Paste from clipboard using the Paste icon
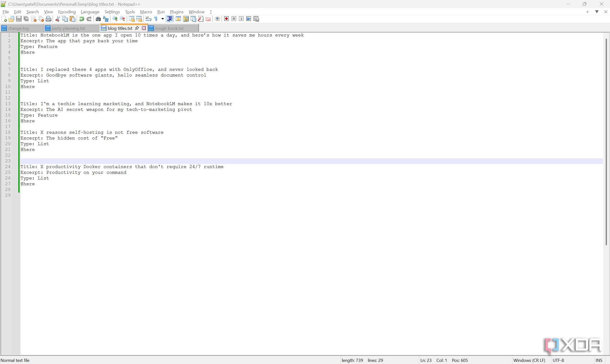Image resolution: width=610 pixels, height=364 pixels. [x=73, y=19]
